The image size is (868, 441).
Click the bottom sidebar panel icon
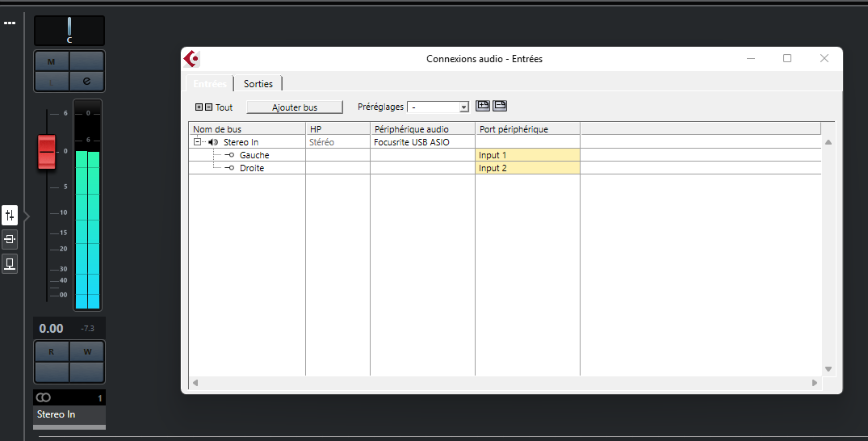point(10,263)
